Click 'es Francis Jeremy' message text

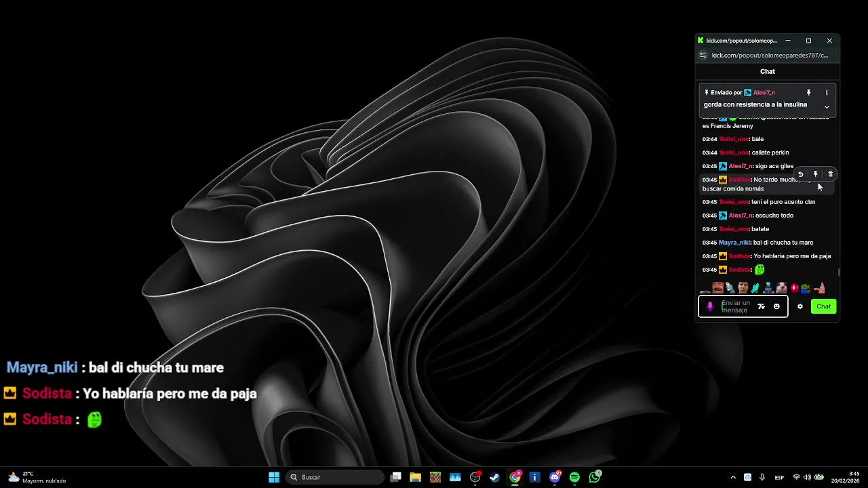pos(728,126)
